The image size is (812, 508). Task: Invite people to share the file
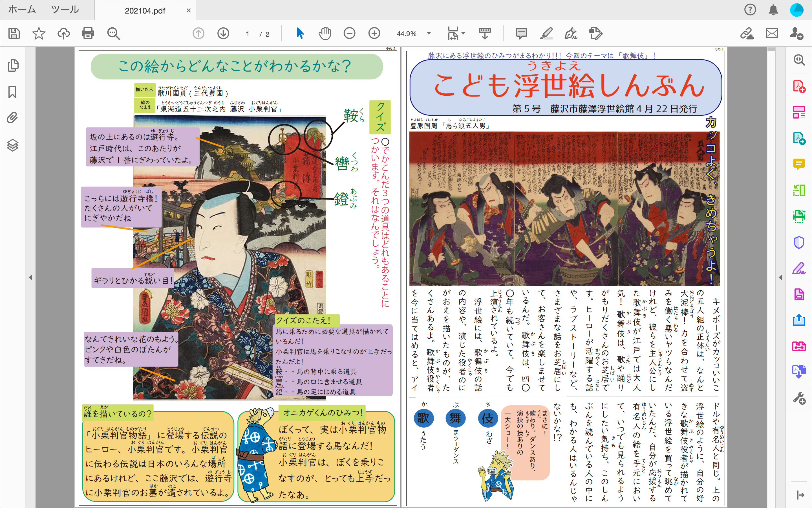pyautogui.click(x=796, y=33)
